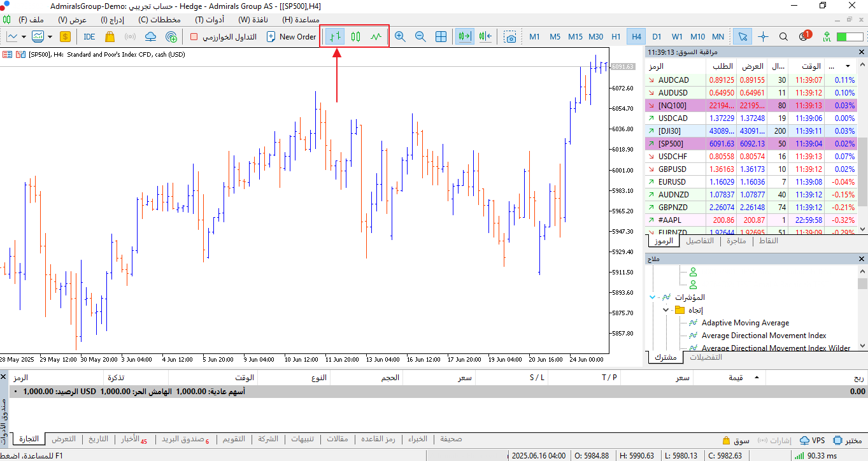Select the W1 weekly timeframe
868x461 pixels.
pos(677,36)
